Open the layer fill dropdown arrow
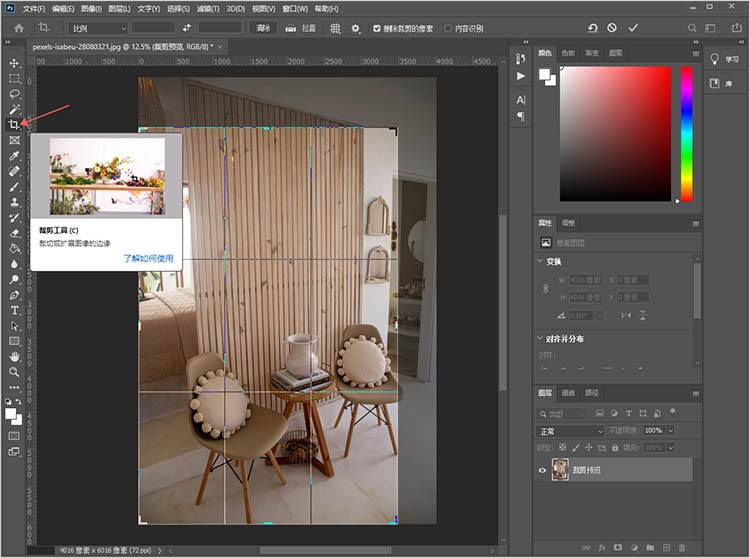 [x=671, y=448]
